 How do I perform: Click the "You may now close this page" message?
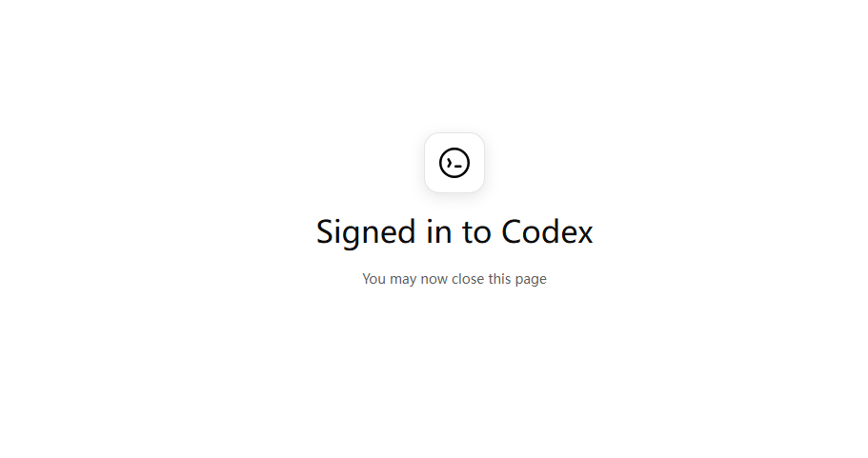454,279
